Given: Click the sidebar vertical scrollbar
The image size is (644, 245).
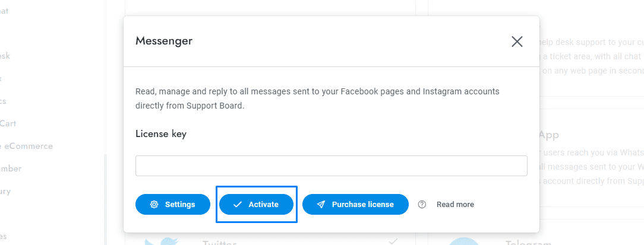Looking at the screenshot, I should (x=105, y=196).
